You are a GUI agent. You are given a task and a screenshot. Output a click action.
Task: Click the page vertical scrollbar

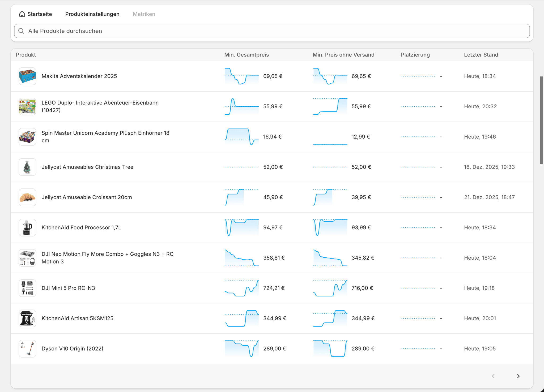pyautogui.click(x=542, y=120)
